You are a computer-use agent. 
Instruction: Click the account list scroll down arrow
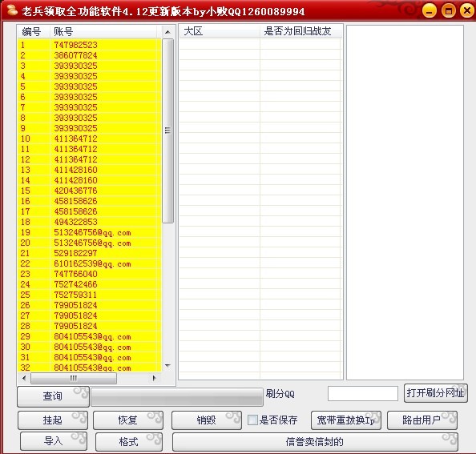coord(167,366)
